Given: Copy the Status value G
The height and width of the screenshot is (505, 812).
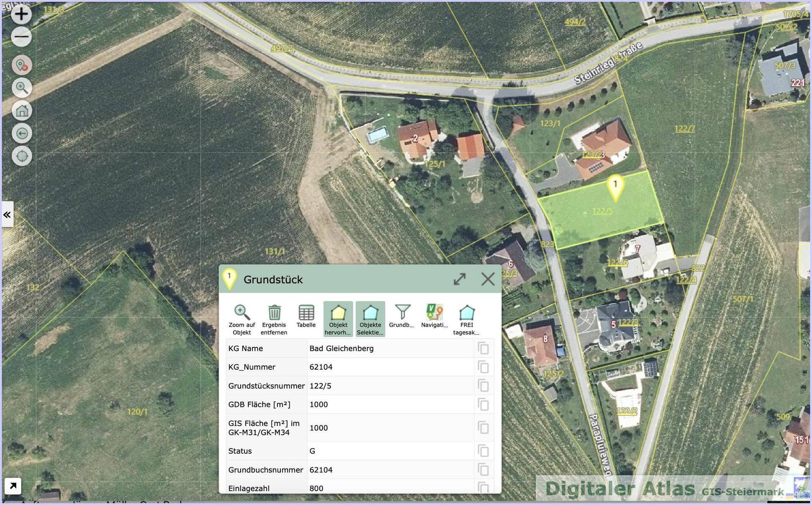Looking at the screenshot, I should pyautogui.click(x=483, y=451).
